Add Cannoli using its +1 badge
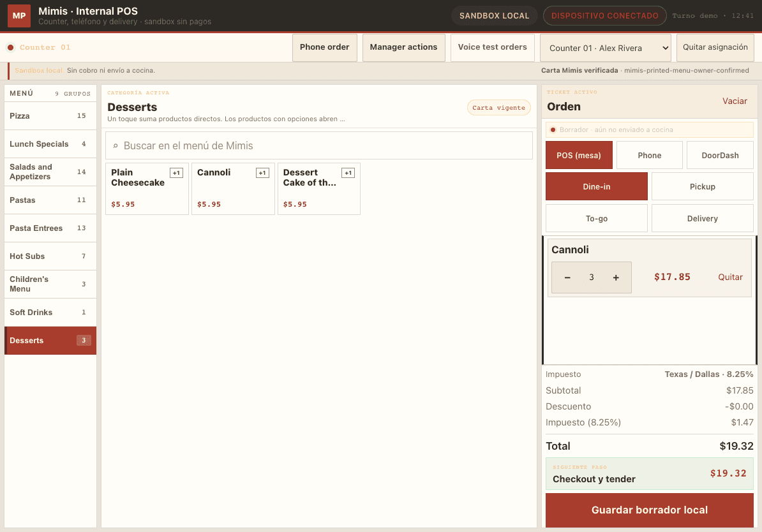This screenshot has height=532, width=762. (262, 173)
